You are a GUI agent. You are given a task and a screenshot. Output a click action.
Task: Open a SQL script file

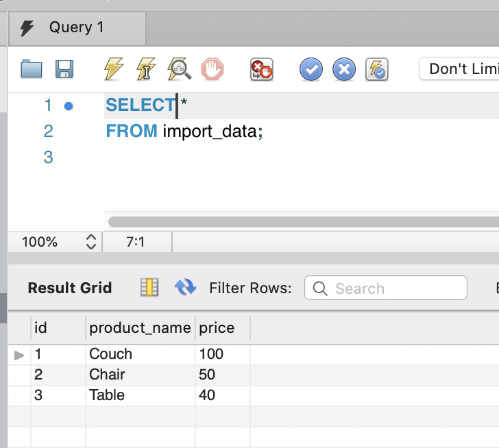click(x=32, y=69)
